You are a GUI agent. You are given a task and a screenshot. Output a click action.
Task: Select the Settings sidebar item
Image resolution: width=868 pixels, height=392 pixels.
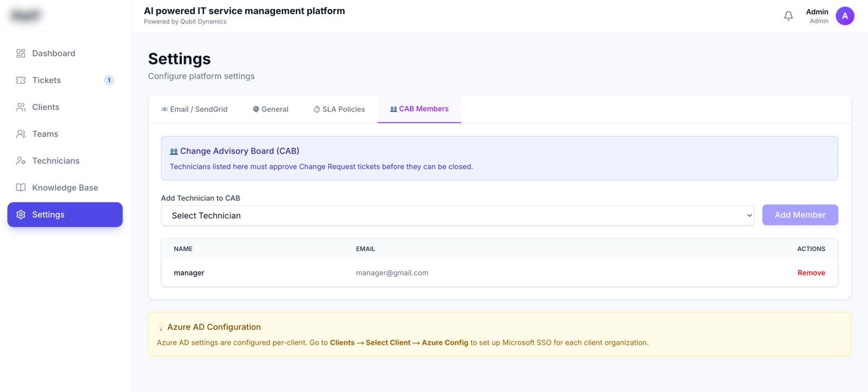click(65, 215)
